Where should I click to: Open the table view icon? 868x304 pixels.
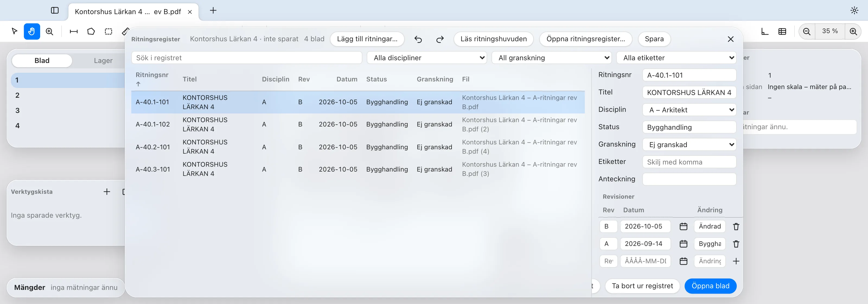click(782, 31)
